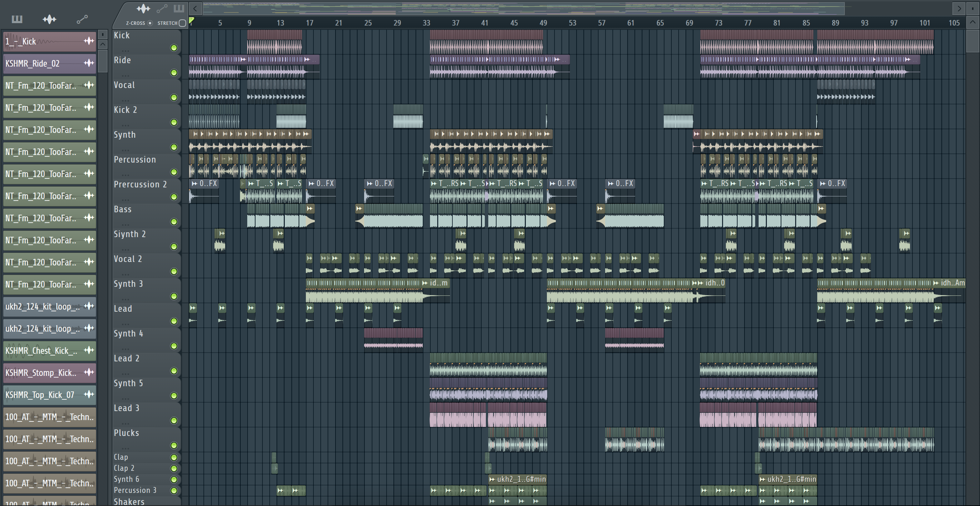Click the Synth 4 track name header
Screen dimensions: 980x506
point(147,340)
